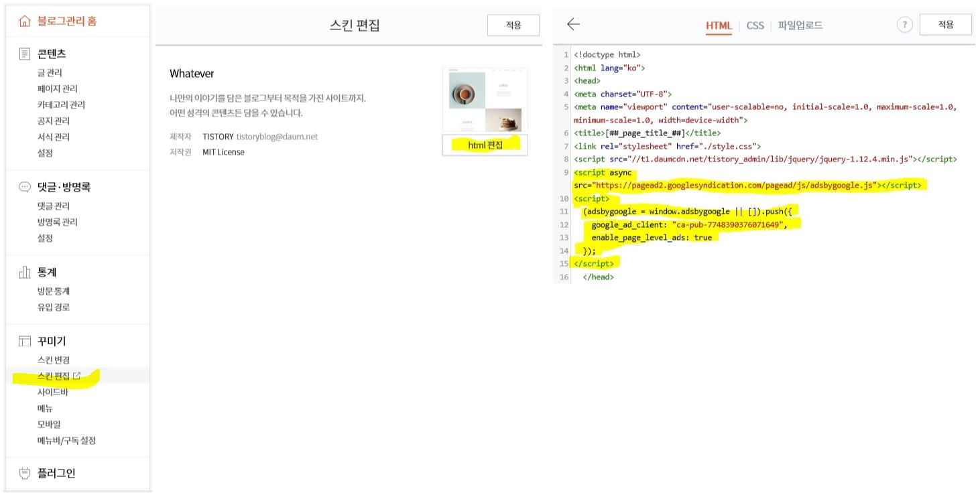Click the <!doctype html> code line
This screenshot has height=495, width=980.
pyautogui.click(x=607, y=55)
